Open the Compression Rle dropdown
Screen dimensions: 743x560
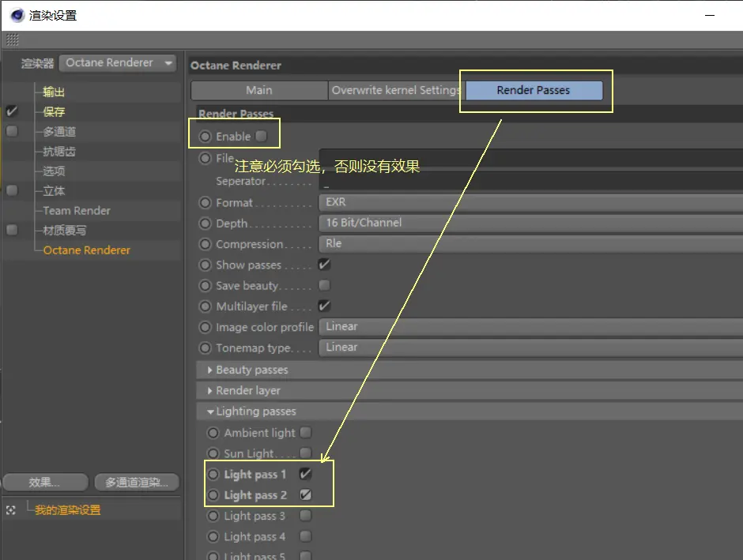point(530,244)
